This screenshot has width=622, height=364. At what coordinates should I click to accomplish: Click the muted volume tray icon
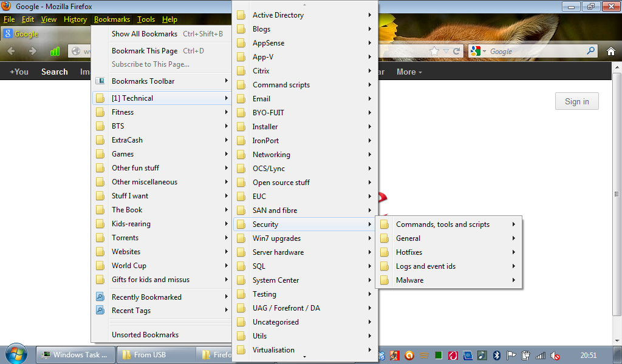(555, 356)
